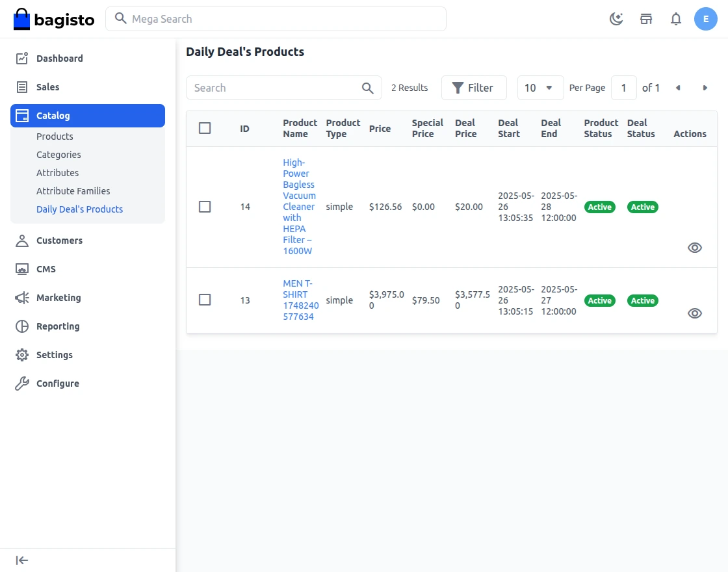Open Reporting using its sidebar icon
This screenshot has width=728, height=572.
pyautogui.click(x=21, y=326)
